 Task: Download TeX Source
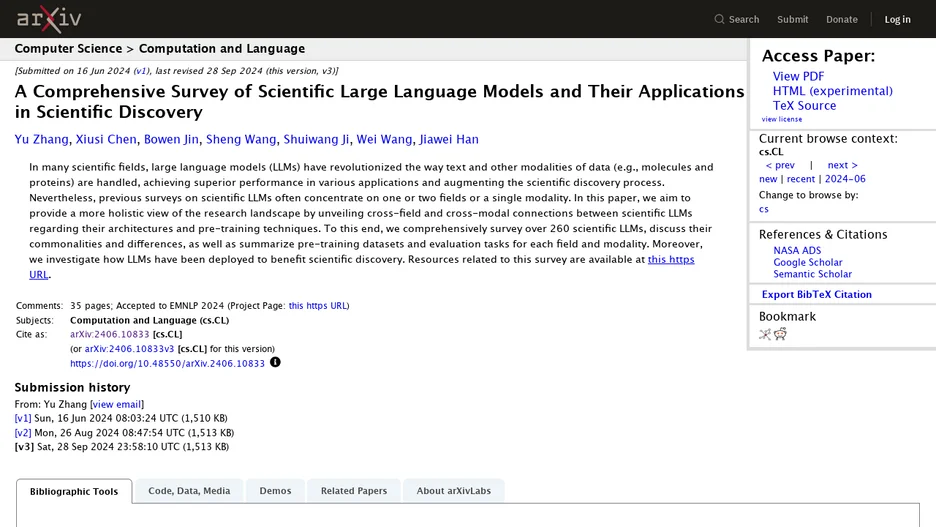click(804, 106)
